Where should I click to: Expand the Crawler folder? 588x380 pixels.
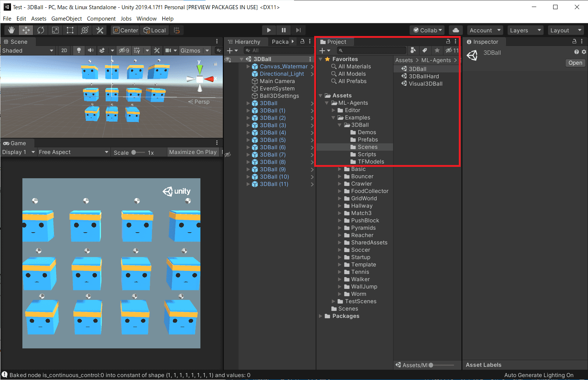click(x=340, y=184)
